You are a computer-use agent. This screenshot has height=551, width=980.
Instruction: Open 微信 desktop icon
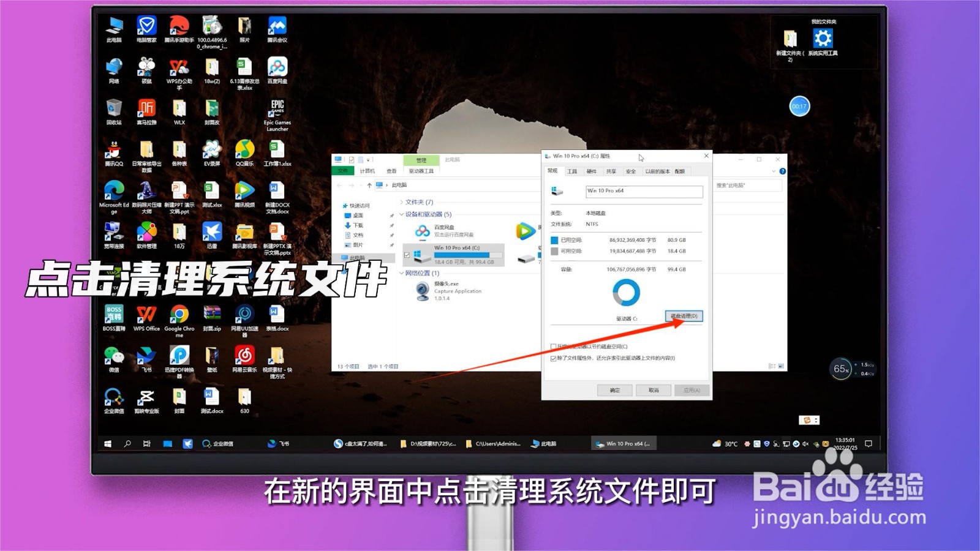114,360
